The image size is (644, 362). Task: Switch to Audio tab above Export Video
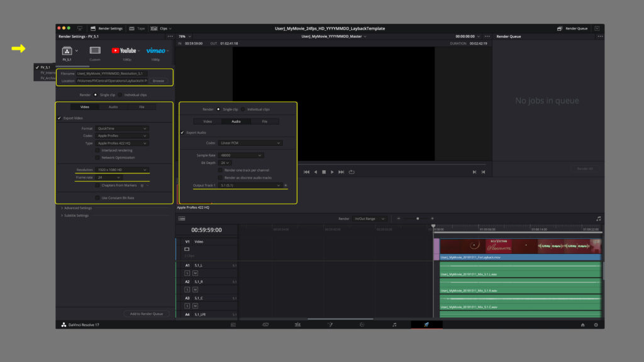(x=113, y=107)
